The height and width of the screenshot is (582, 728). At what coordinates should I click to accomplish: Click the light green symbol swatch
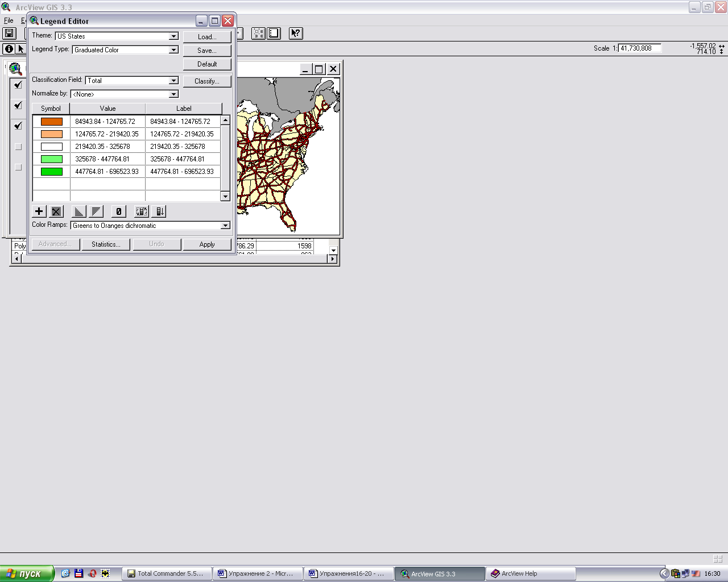(52, 159)
